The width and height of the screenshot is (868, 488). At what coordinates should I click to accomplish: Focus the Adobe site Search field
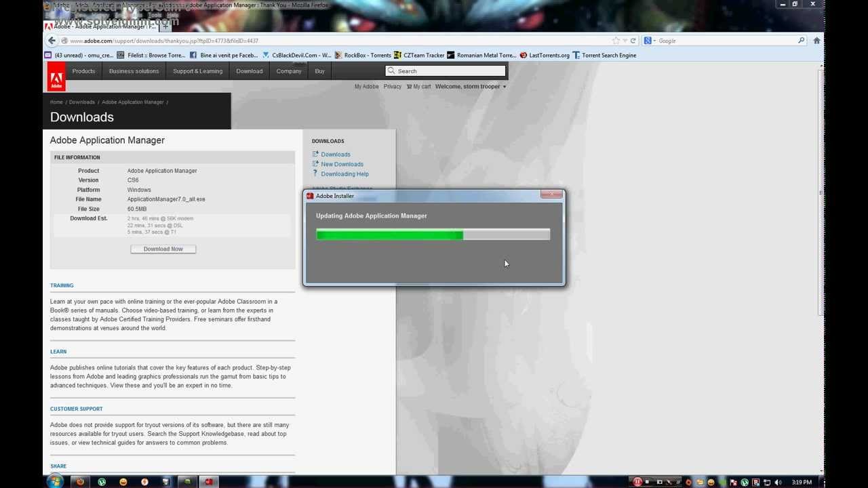coord(446,71)
